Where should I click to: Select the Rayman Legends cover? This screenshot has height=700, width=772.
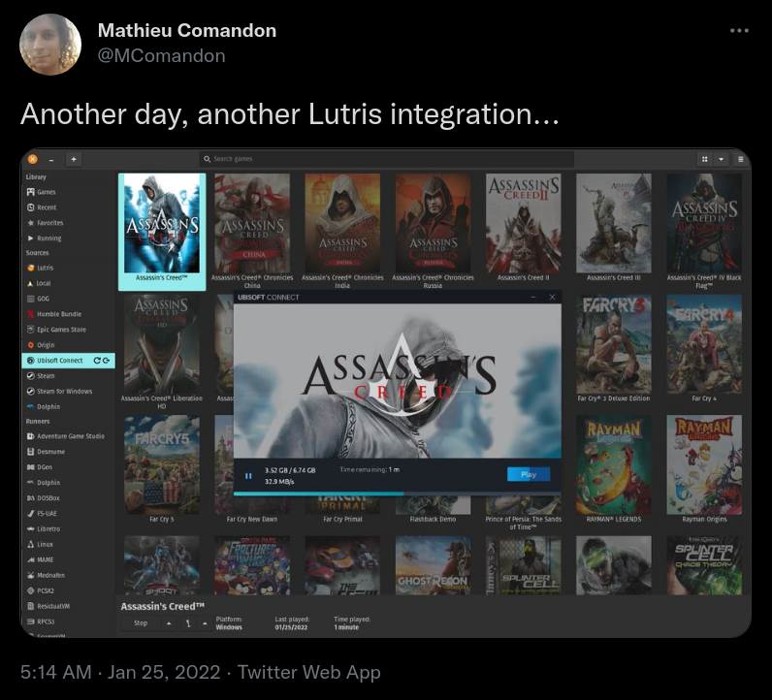point(614,464)
